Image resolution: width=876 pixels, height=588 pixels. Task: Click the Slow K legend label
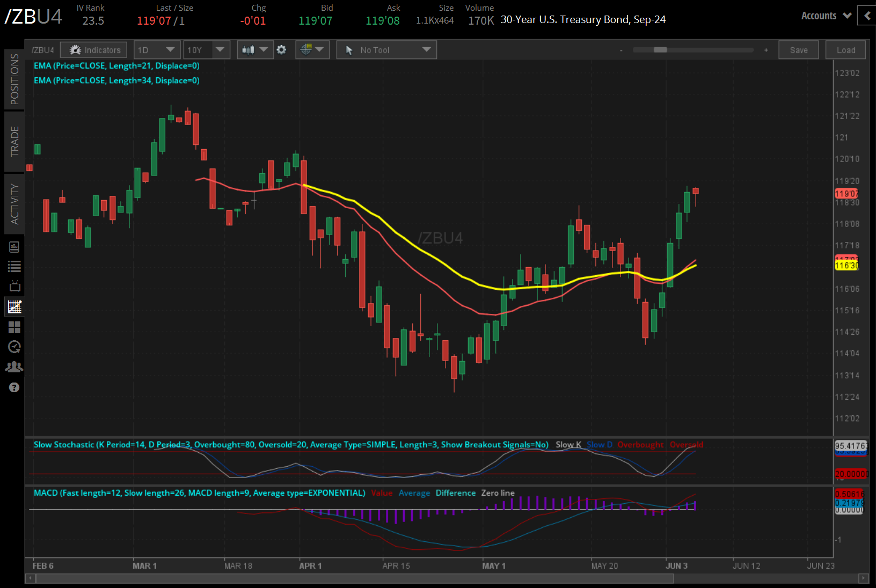tap(568, 445)
